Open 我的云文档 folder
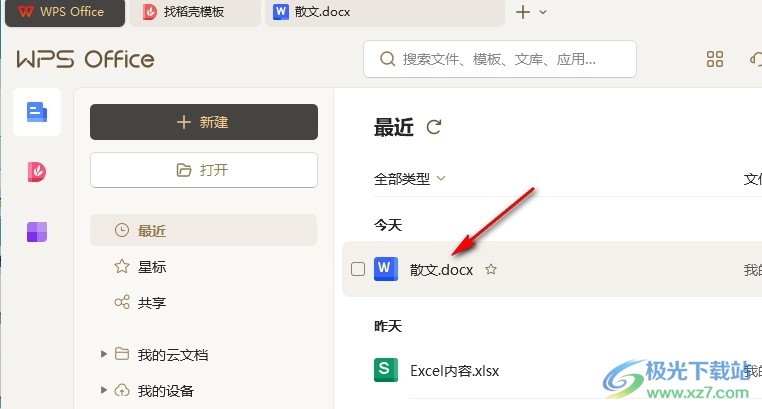 173,355
